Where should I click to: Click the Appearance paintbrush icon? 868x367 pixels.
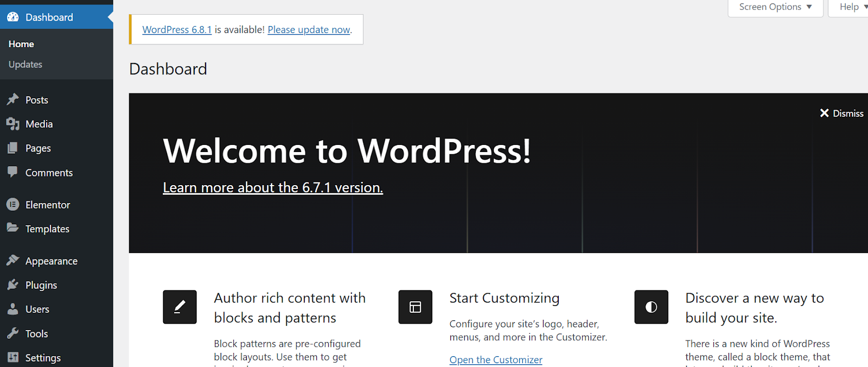point(13,261)
